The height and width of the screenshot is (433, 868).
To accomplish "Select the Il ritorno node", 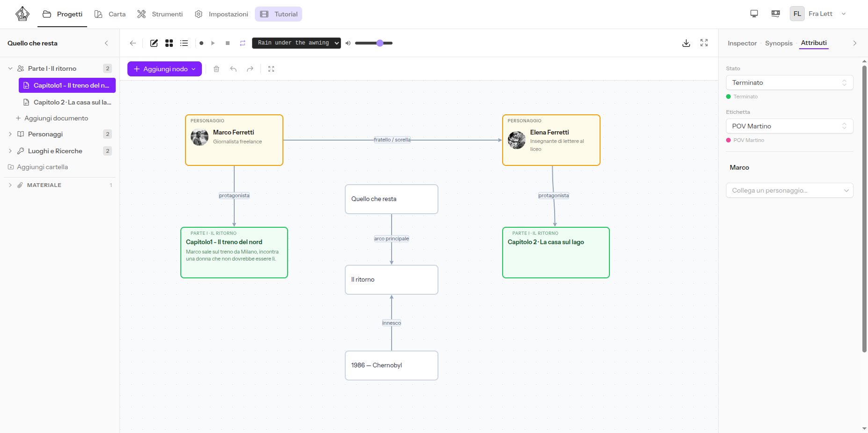I will 392,280.
